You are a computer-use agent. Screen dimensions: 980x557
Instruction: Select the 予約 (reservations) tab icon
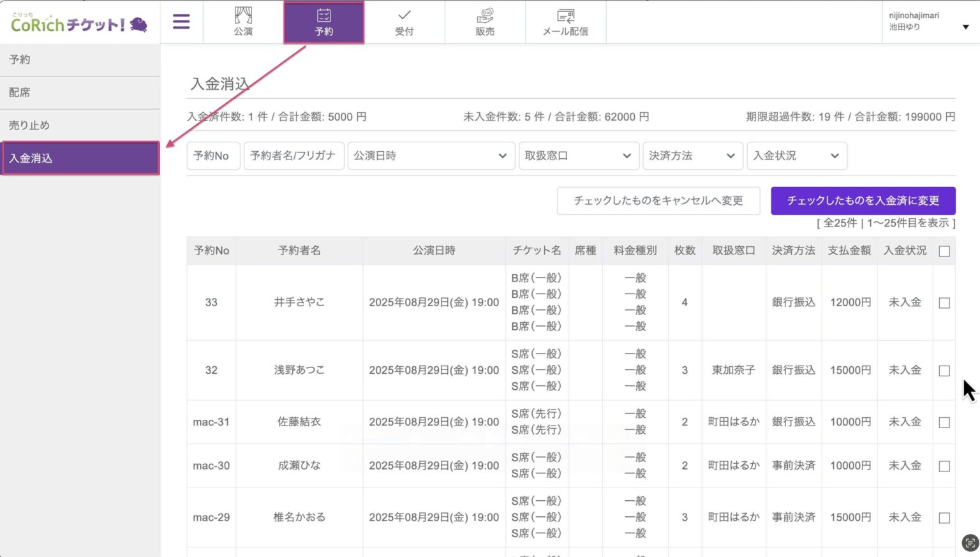[x=323, y=21]
